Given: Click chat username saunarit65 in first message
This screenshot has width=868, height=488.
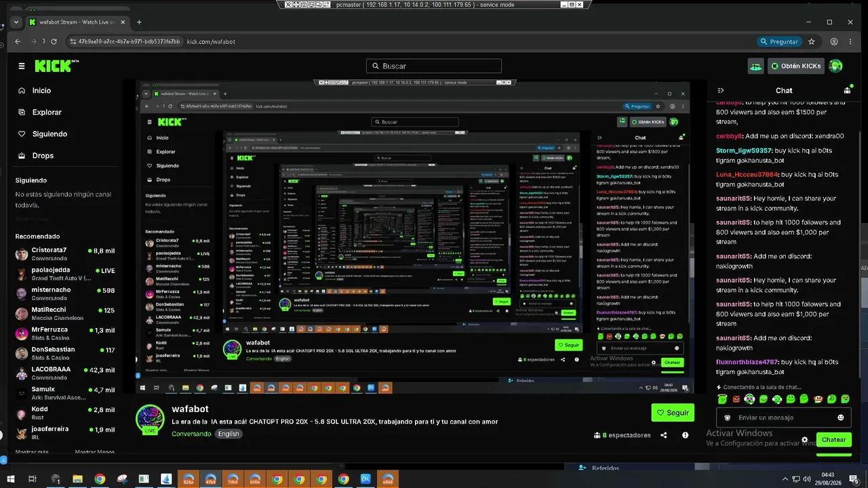Looking at the screenshot, I should (734, 198).
